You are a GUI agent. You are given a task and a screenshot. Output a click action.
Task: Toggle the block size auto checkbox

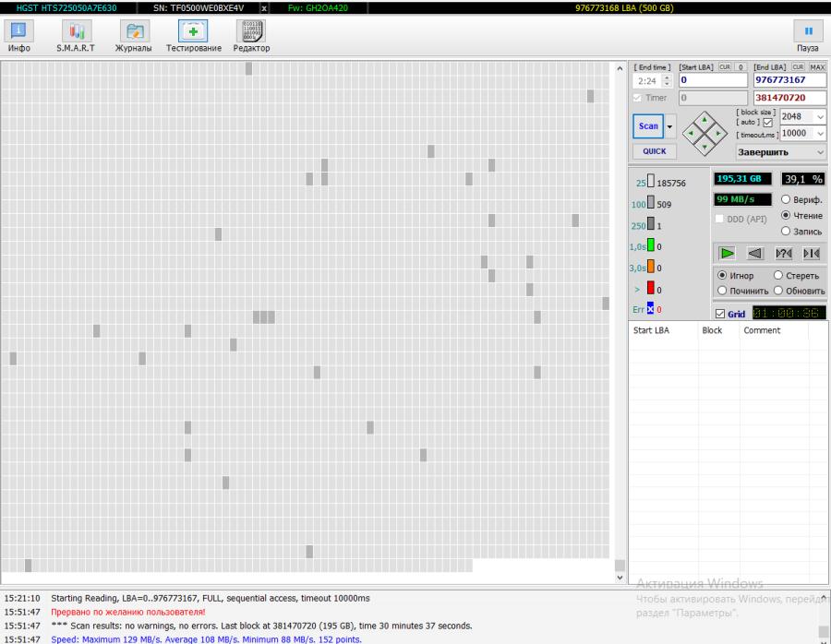768,123
